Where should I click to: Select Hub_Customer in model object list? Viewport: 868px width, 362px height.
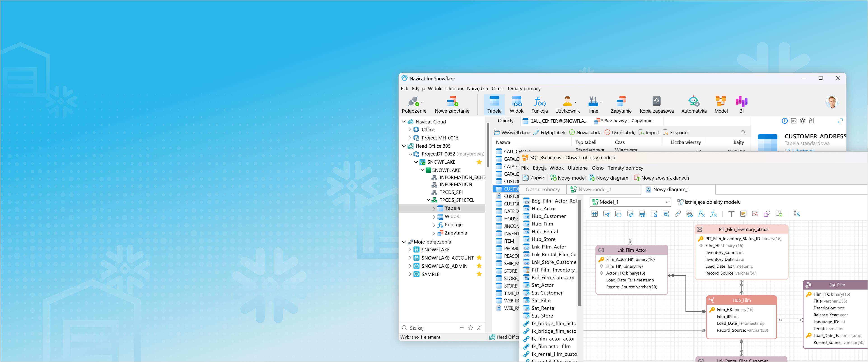[548, 216]
